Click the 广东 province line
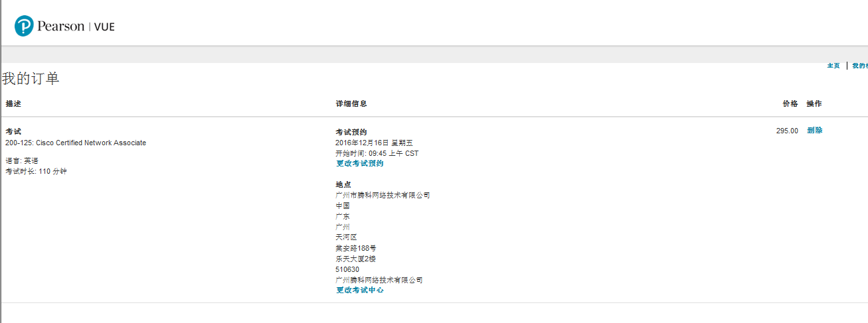 (x=343, y=216)
